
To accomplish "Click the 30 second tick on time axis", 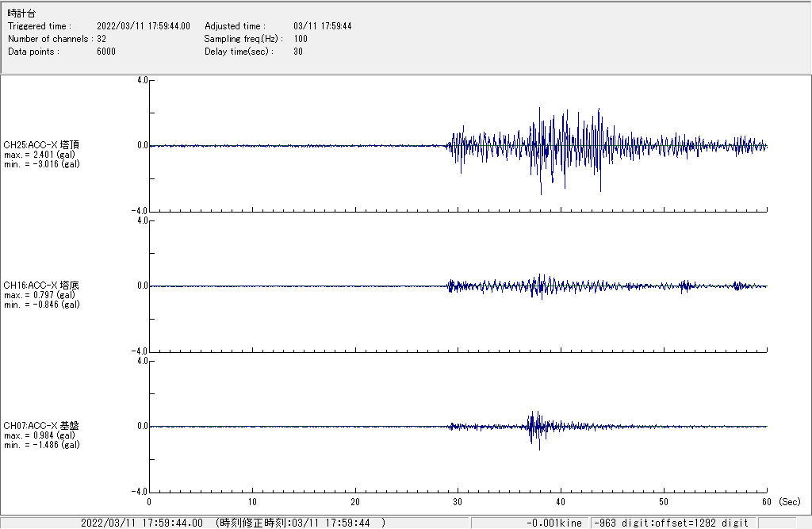I will (x=458, y=501).
